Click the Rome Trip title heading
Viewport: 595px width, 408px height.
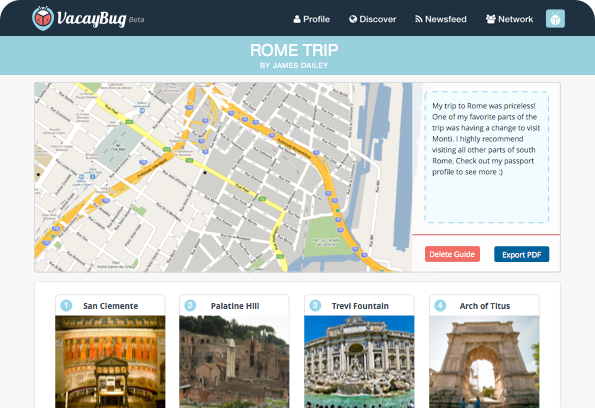[x=294, y=50]
